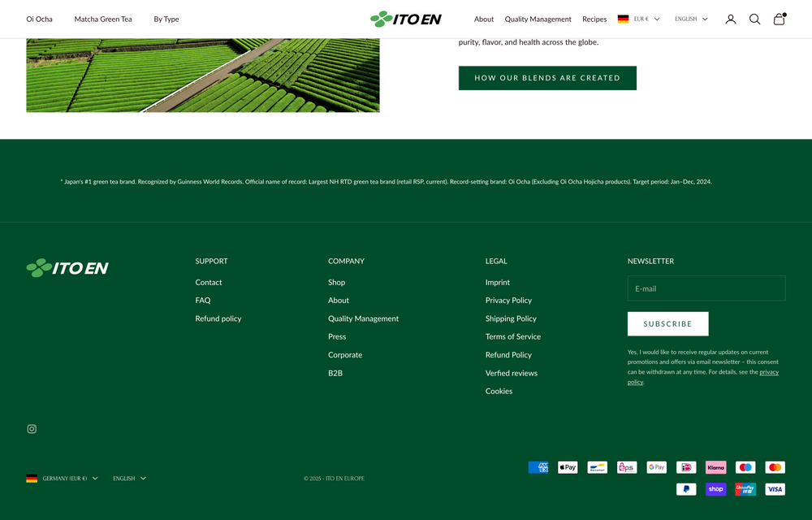
Task: Click the ITO EN header logo
Action: [406, 18]
